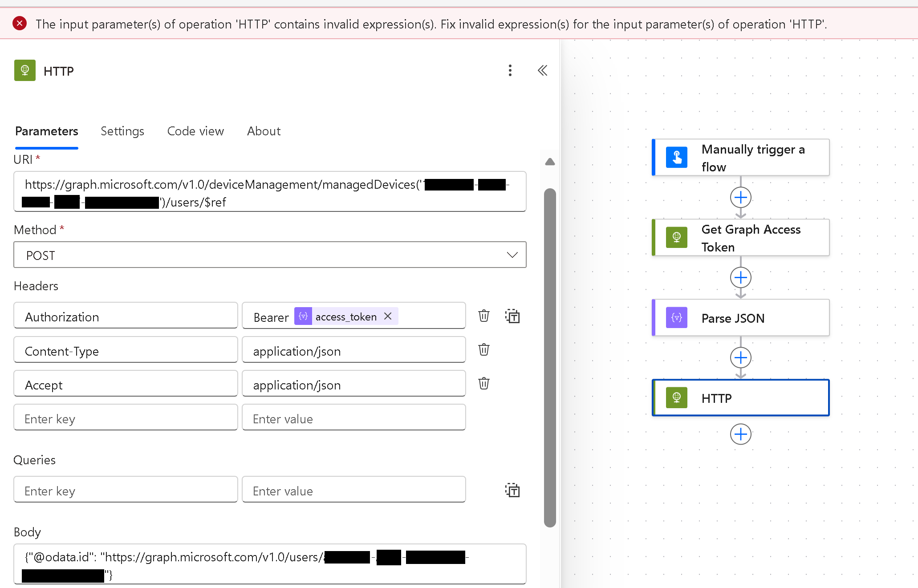Screen dimensions: 918x588
Task: Switch Headers to text mode icon
Action: click(x=512, y=316)
